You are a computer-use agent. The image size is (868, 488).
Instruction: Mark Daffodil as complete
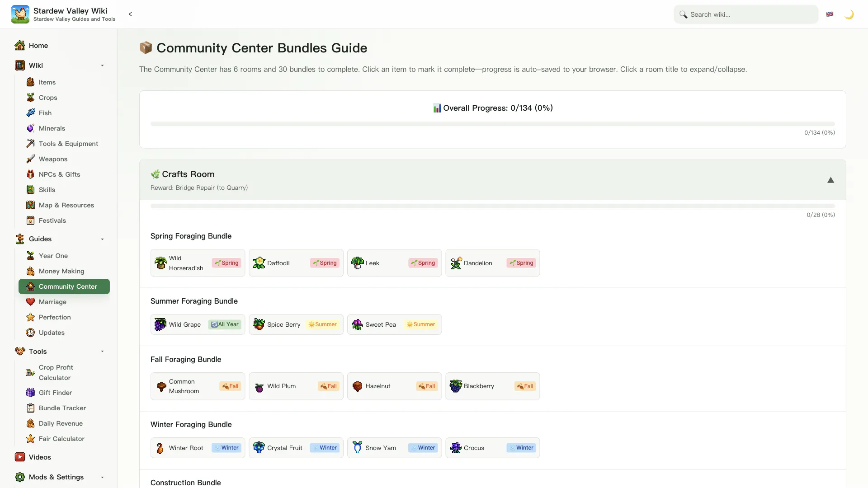[296, 263]
